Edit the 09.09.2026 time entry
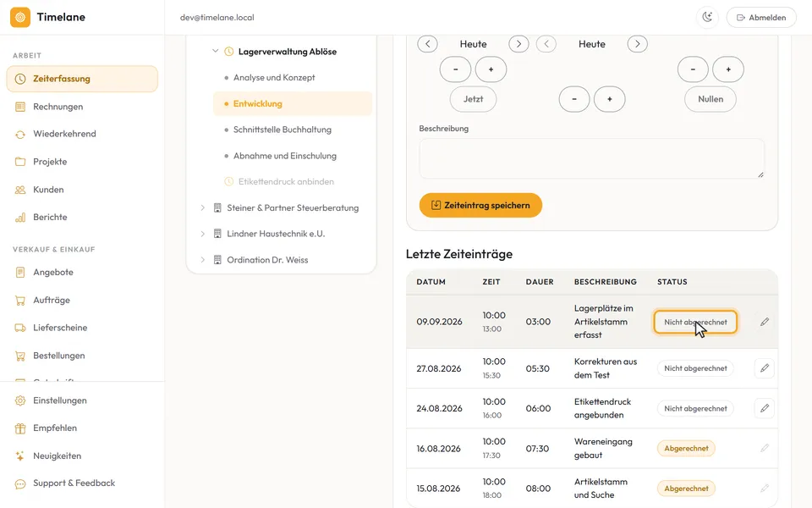This screenshot has width=812, height=508. pos(765,322)
